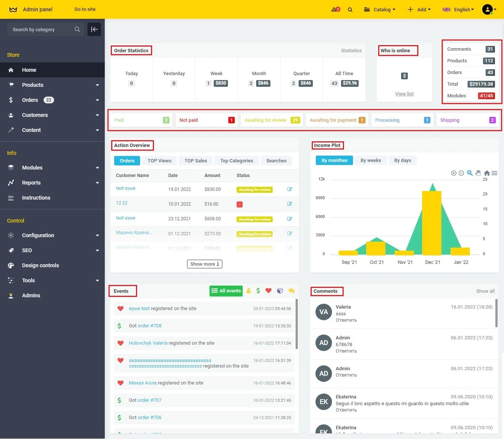Click the Show more button under orders
This screenshot has width=504, height=439.
pyautogui.click(x=204, y=264)
